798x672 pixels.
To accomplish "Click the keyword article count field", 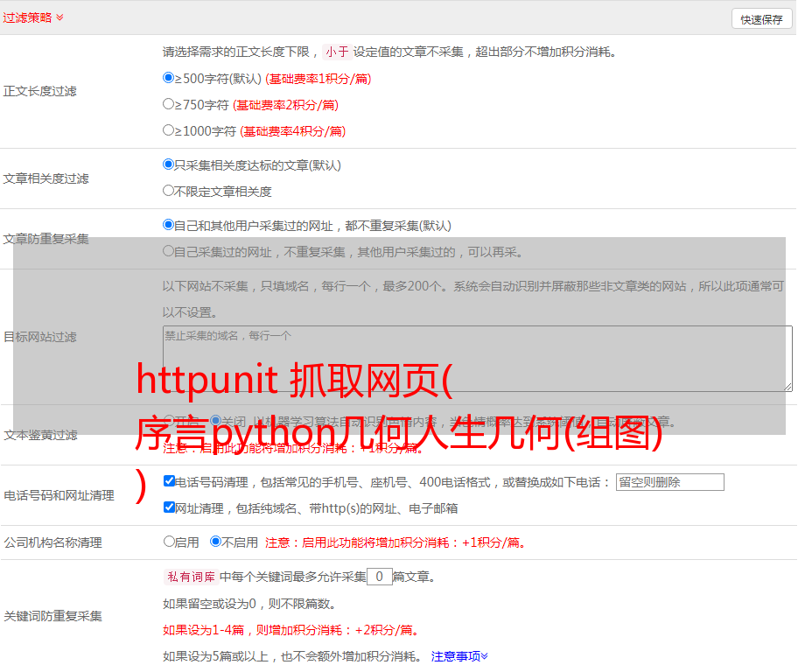I will click(379, 577).
